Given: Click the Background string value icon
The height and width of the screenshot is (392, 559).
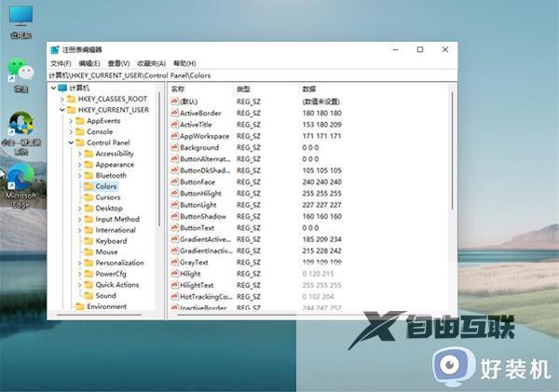Looking at the screenshot, I should point(174,147).
